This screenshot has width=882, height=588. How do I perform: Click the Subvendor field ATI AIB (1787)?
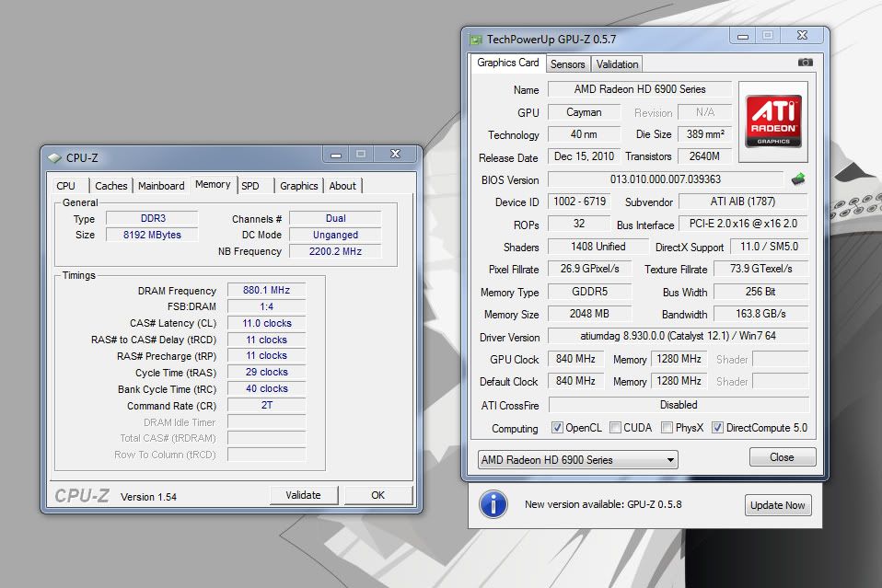pos(743,202)
